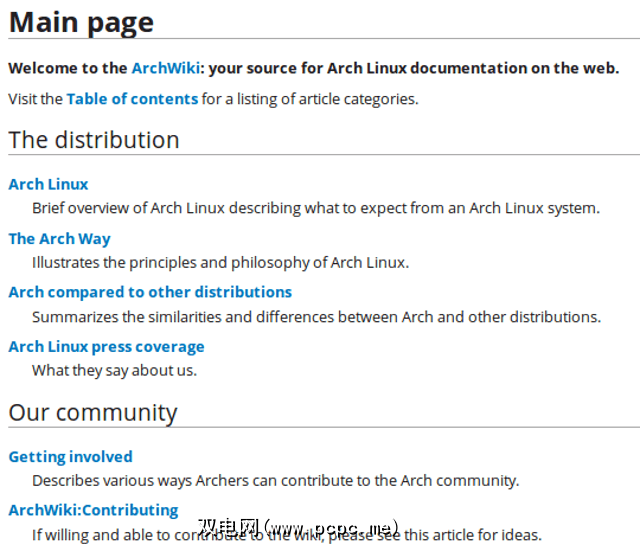The height and width of the screenshot is (551, 640).
Task: Click the 'Describes various ways Archers' description
Action: pos(275,480)
